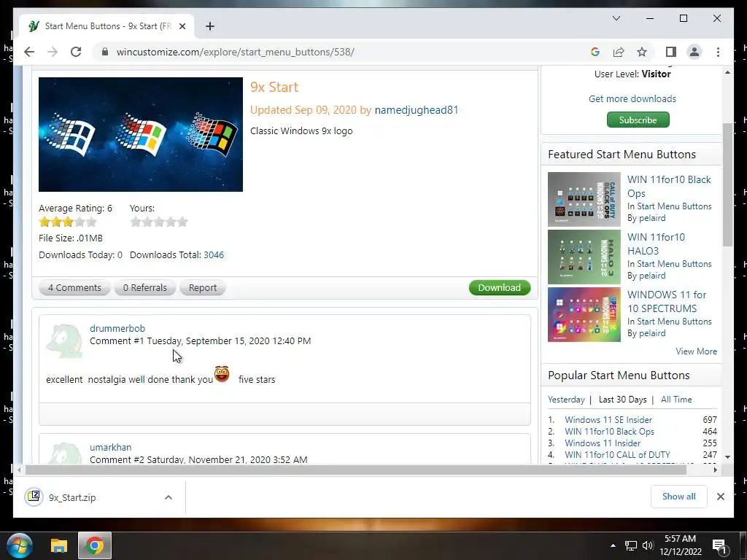Open Google search icon in address bar

pyautogui.click(x=595, y=52)
